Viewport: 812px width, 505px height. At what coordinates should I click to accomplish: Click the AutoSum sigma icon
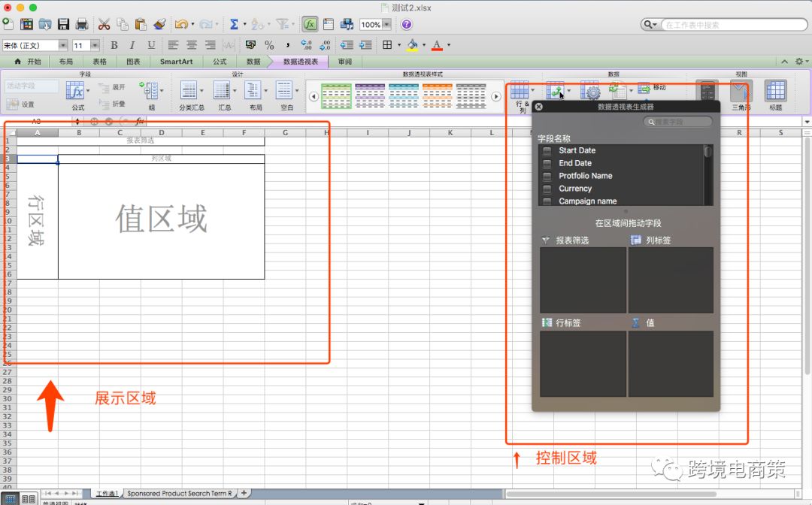[234, 24]
